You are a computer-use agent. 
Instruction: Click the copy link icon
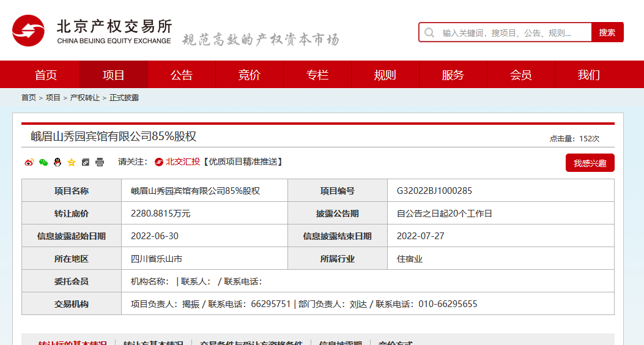click(85, 162)
